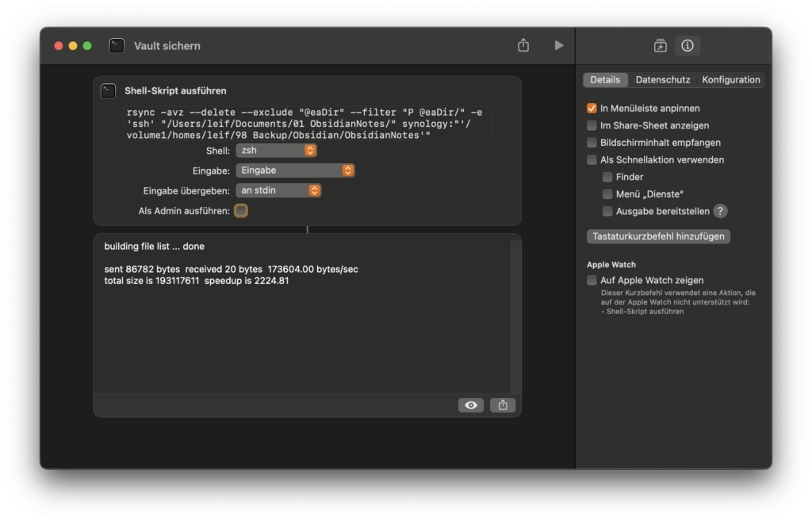Viewport: 812px width, 522px height.
Task: Click into the rsync script text field
Action: (307, 124)
